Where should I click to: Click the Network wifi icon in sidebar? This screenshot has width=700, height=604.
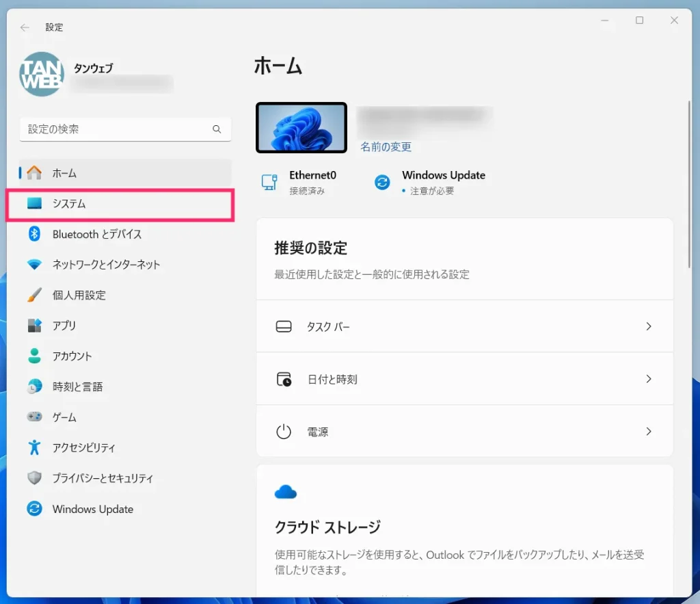(34, 265)
